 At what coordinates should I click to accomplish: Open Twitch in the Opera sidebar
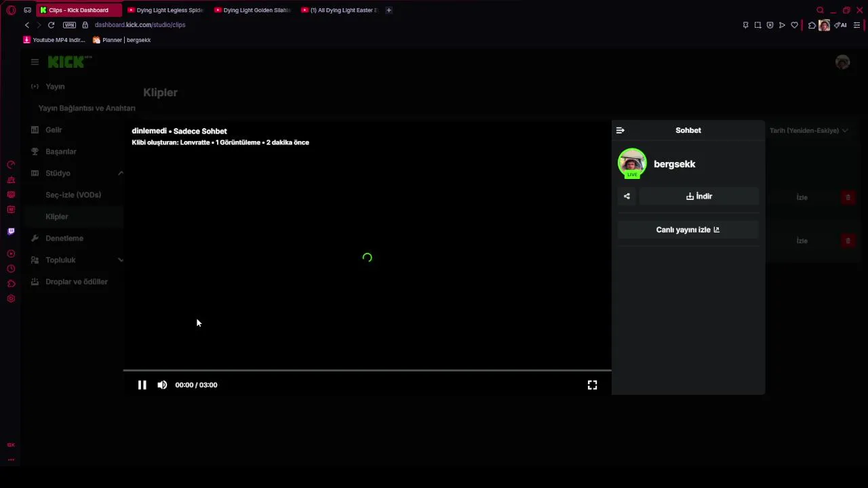point(11,231)
